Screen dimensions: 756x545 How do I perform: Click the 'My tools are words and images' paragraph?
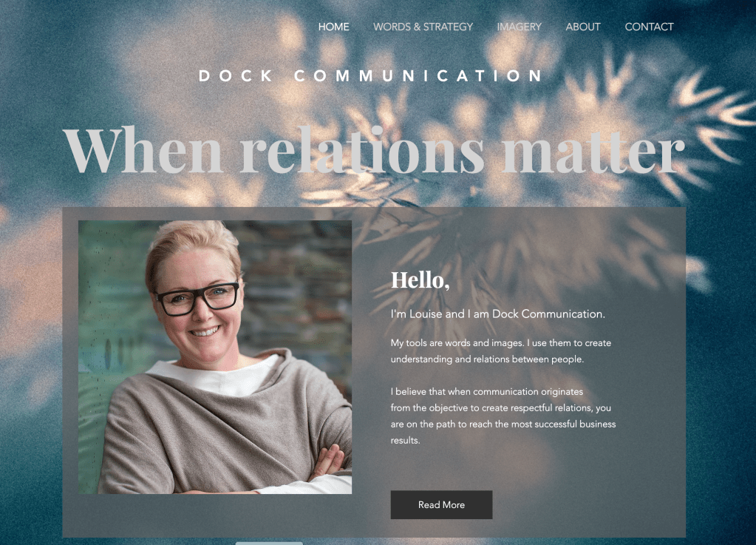(x=501, y=351)
